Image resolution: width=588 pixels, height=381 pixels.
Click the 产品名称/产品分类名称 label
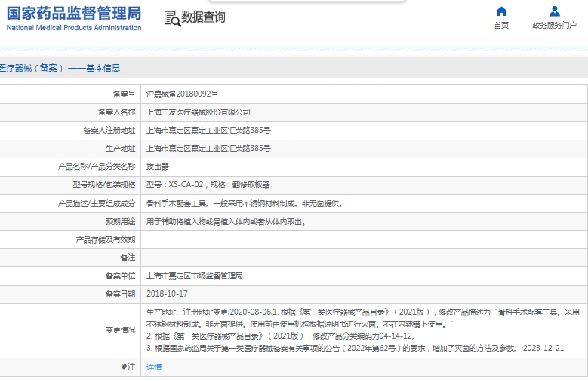[x=97, y=167]
